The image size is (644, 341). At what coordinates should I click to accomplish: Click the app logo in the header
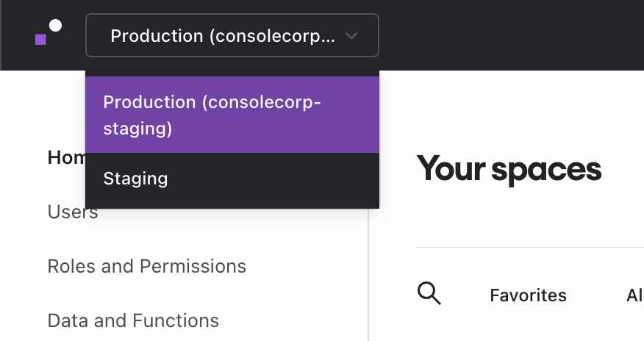coord(48,32)
